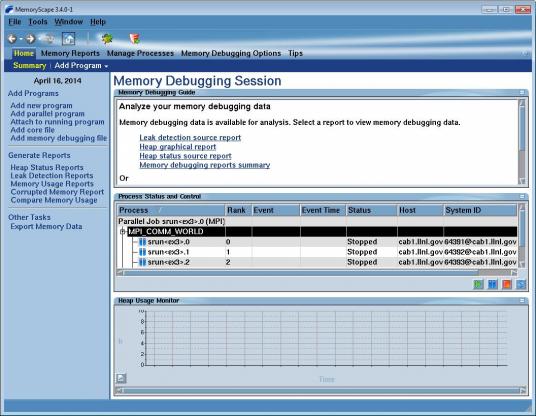536x416 pixels.
Task: Select the srun<ex3>.2 process row
Action: click(317, 263)
